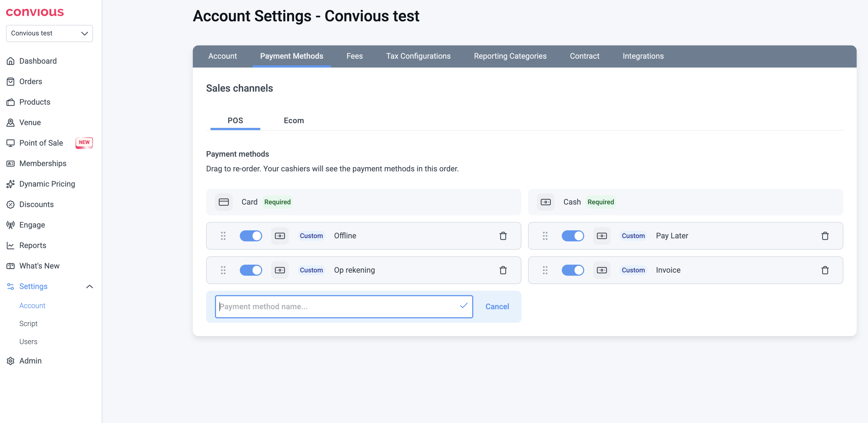Click the Required badge next to Card
Viewport: 868px width, 423px height.
277,202
